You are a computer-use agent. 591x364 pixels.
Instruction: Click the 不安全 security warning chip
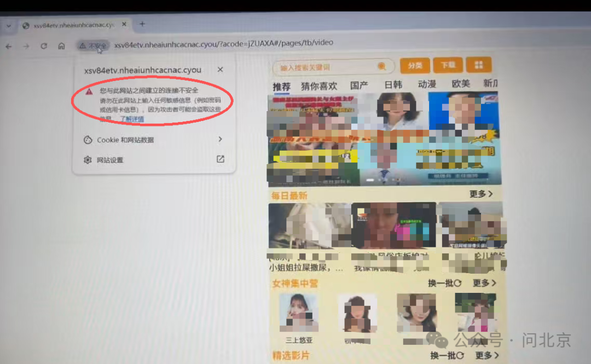(92, 46)
